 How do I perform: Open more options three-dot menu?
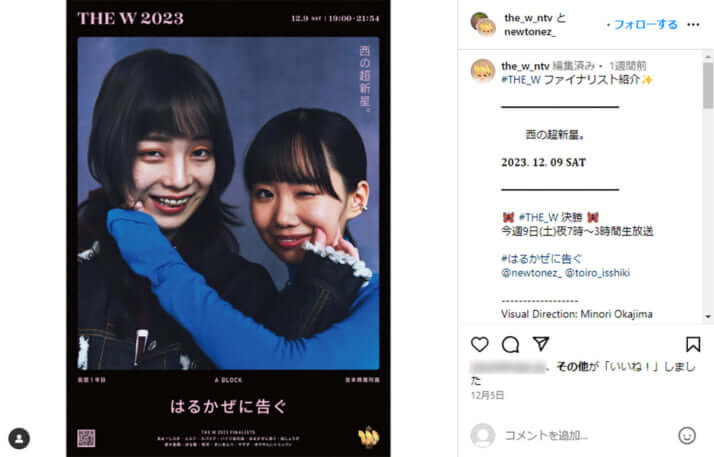click(693, 25)
